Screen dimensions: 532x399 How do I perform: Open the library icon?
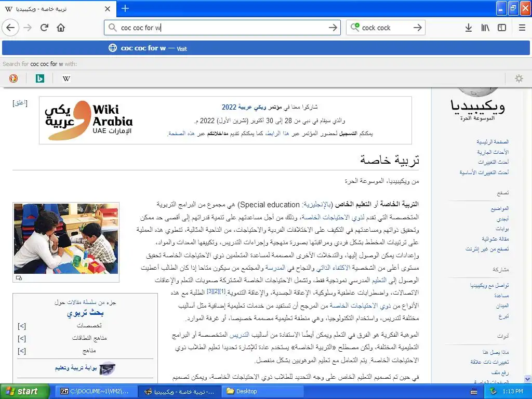click(485, 28)
